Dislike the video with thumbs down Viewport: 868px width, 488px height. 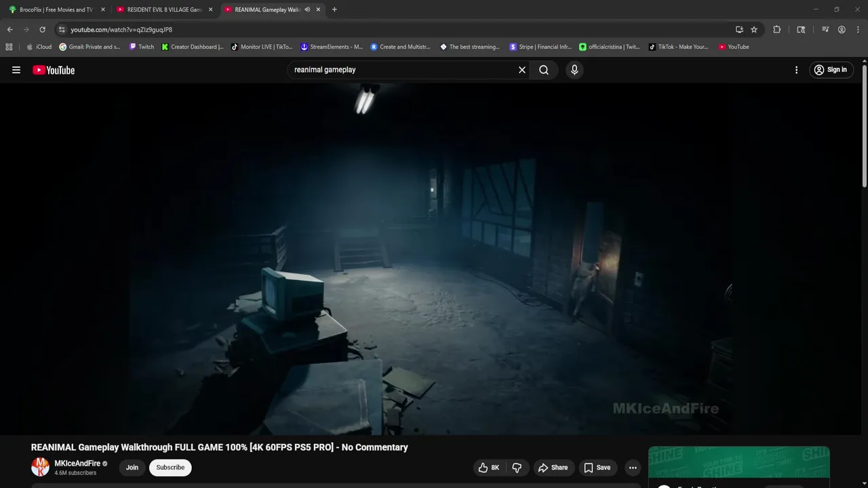pyautogui.click(x=517, y=468)
